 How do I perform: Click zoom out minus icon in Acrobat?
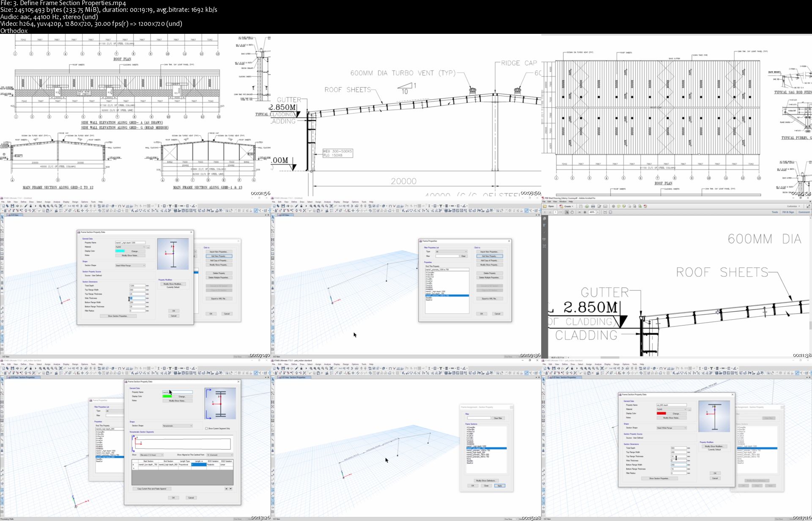579,212
